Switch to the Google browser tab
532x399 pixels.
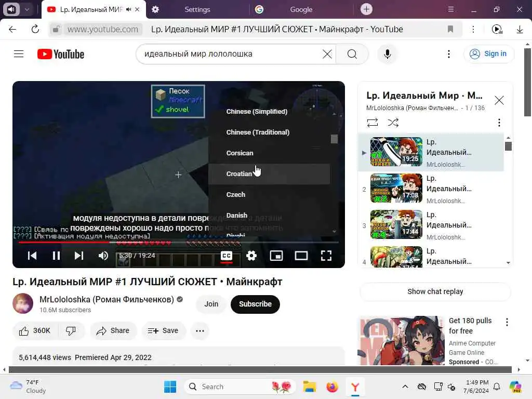pos(301,9)
